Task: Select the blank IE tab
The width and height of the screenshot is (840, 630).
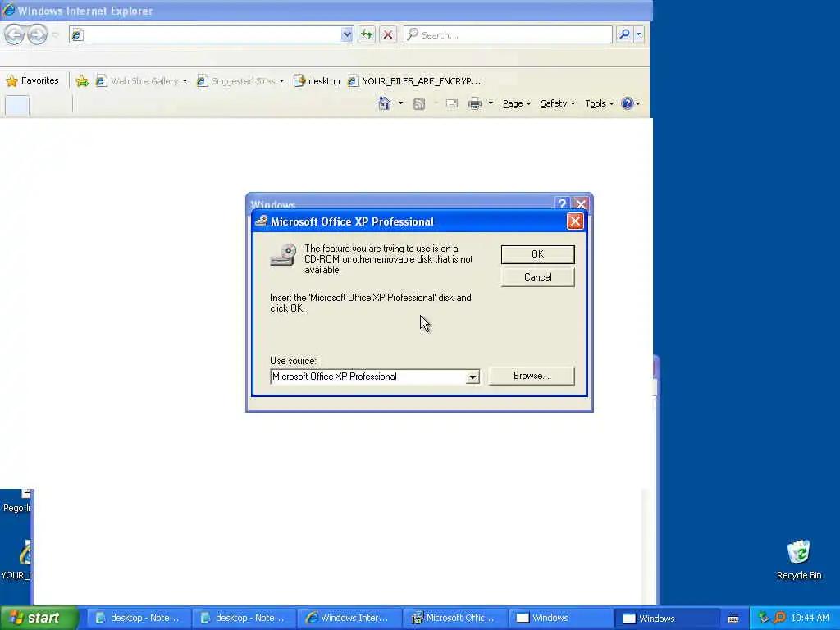Action: [x=17, y=106]
